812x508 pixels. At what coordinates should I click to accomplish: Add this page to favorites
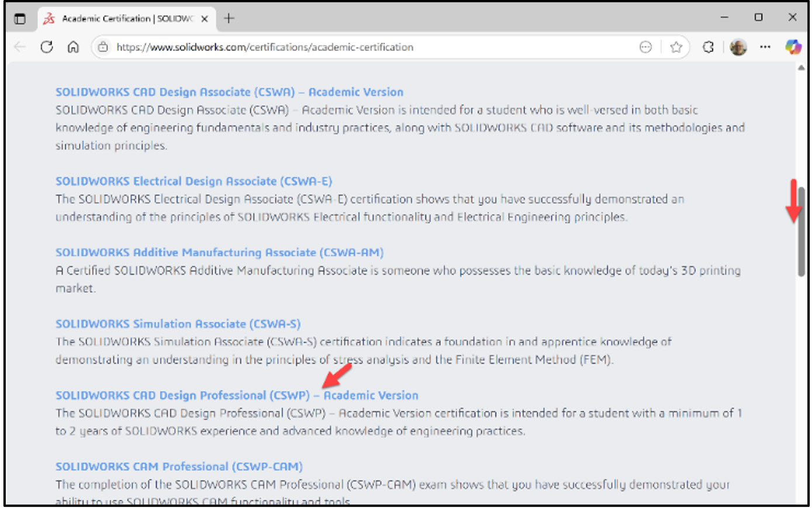pyautogui.click(x=676, y=47)
